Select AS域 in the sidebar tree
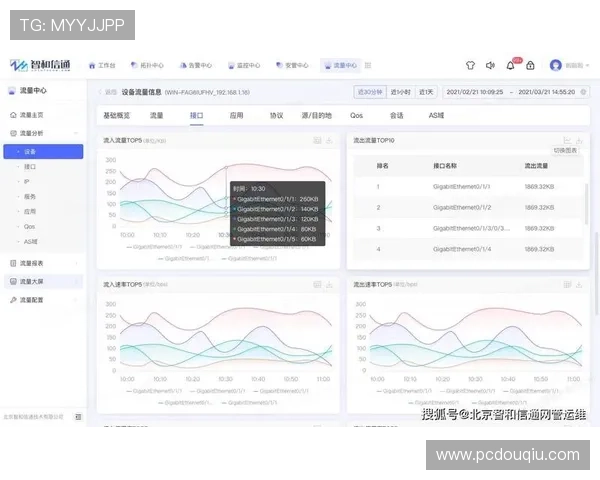The width and height of the screenshot is (600, 480). click(31, 242)
